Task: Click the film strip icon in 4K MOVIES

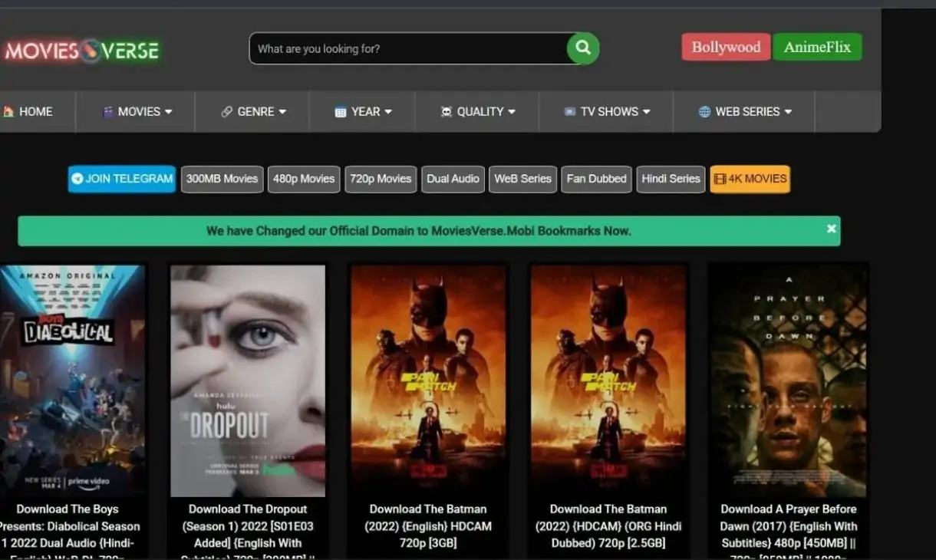Action: 720,179
